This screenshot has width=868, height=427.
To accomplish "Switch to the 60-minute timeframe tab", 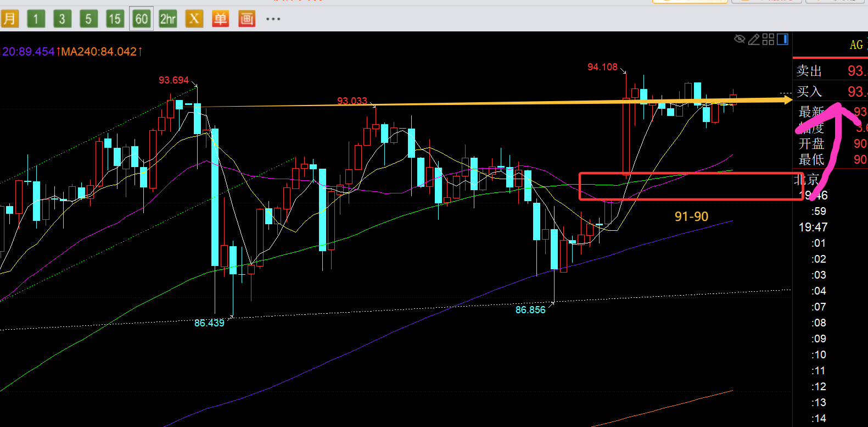I will 141,19.
